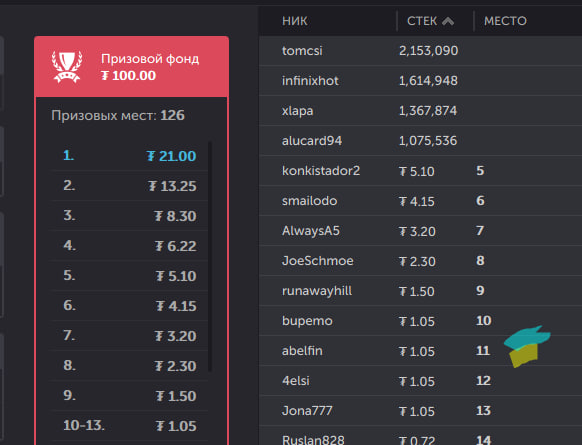The width and height of the screenshot is (582, 445).
Task: Select the Jona777 player row
Action: point(420,411)
